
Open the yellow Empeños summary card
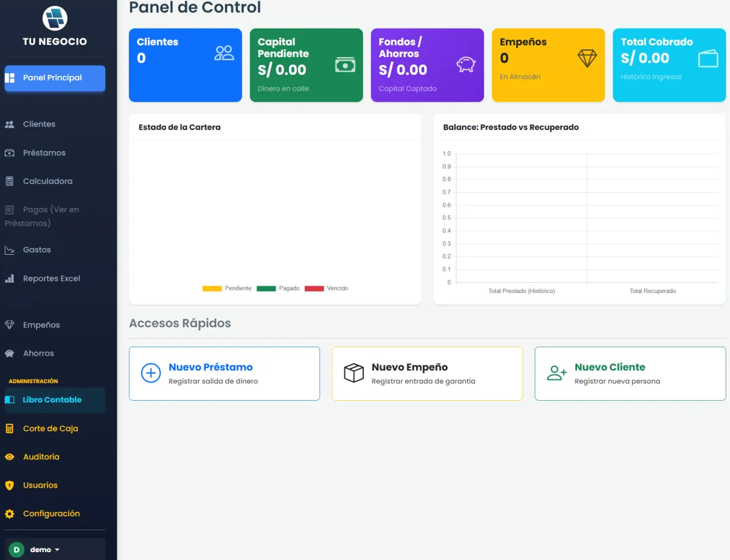[x=548, y=65]
